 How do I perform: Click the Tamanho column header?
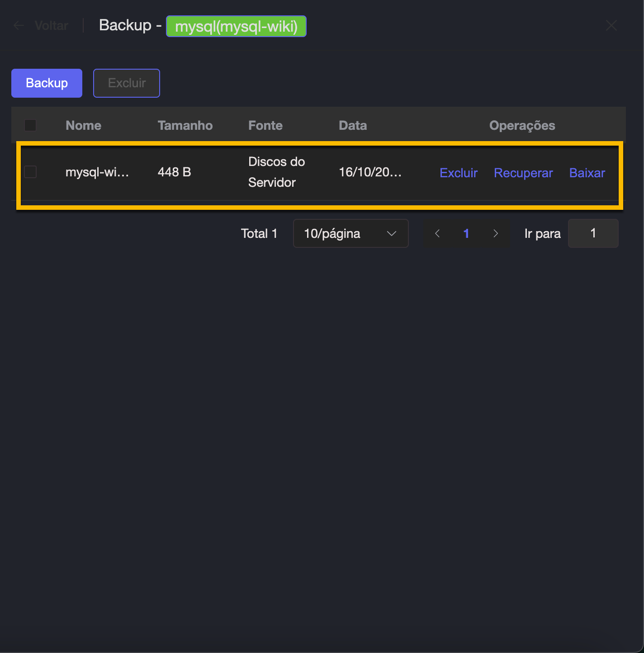[x=185, y=125]
